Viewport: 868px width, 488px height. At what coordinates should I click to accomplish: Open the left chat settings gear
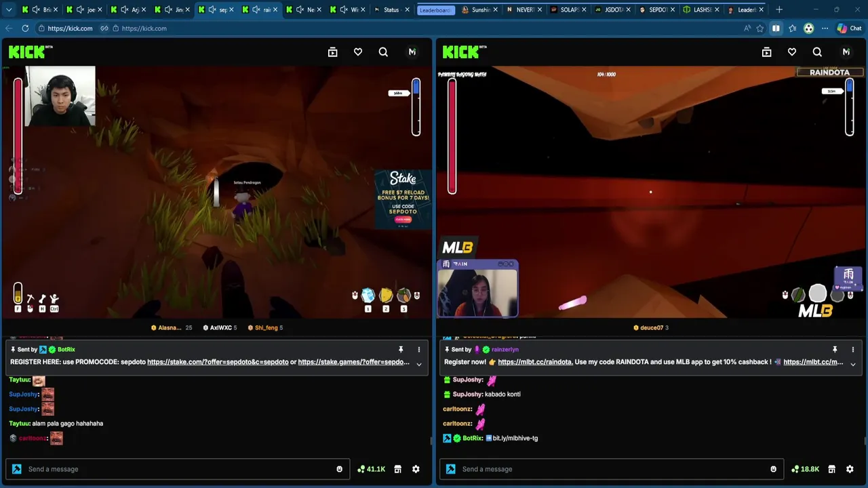[416, 469]
